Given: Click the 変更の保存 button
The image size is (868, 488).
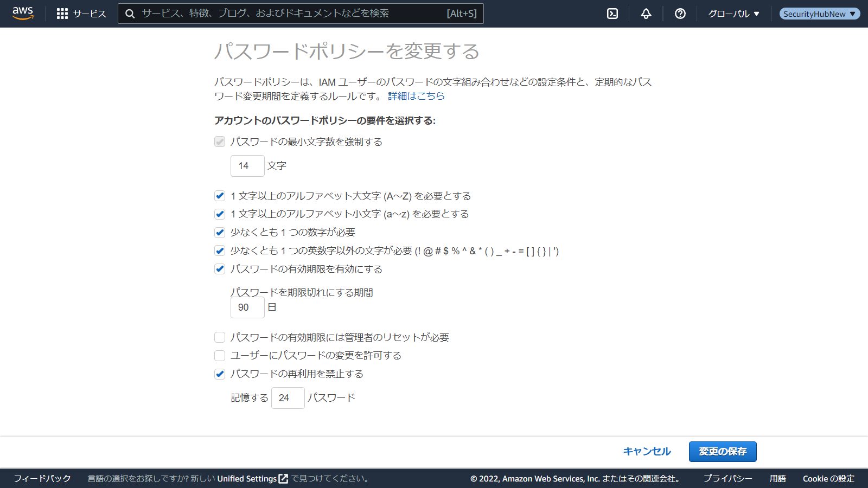Looking at the screenshot, I should click(x=723, y=452).
